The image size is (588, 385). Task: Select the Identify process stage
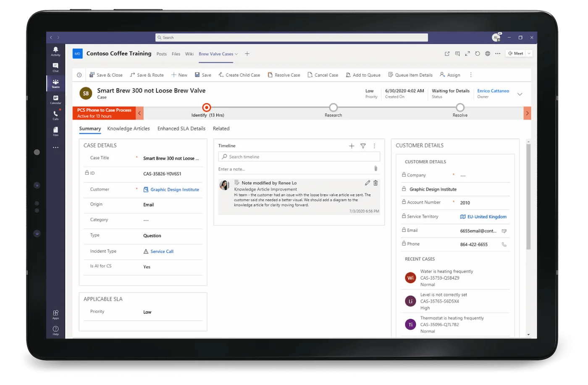(x=207, y=108)
